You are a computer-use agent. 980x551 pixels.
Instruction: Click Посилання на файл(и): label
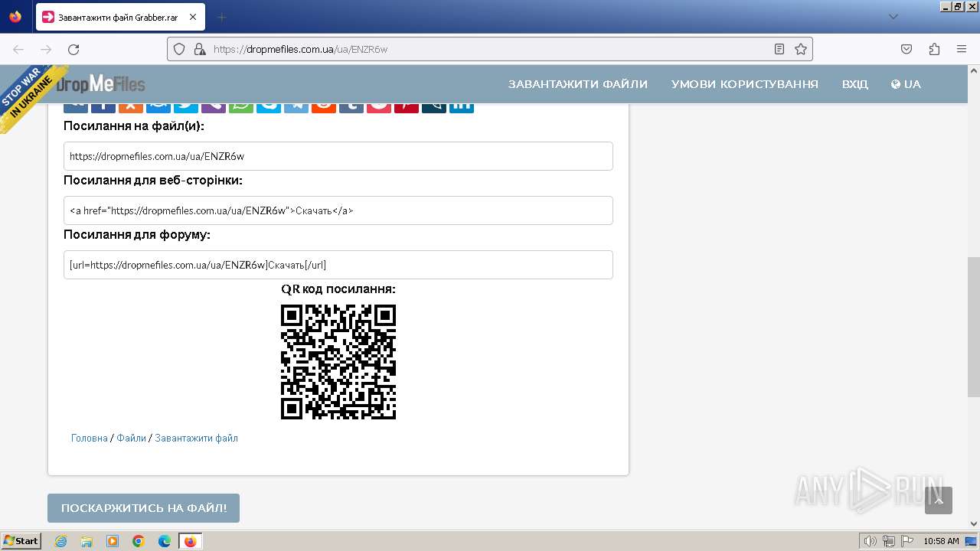point(134,126)
